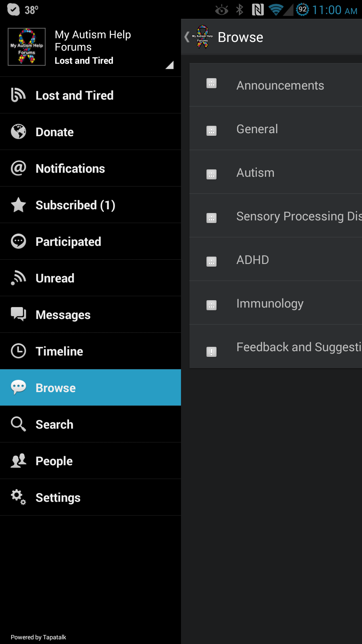Expand the forum account dropdown arrow

pyautogui.click(x=170, y=65)
